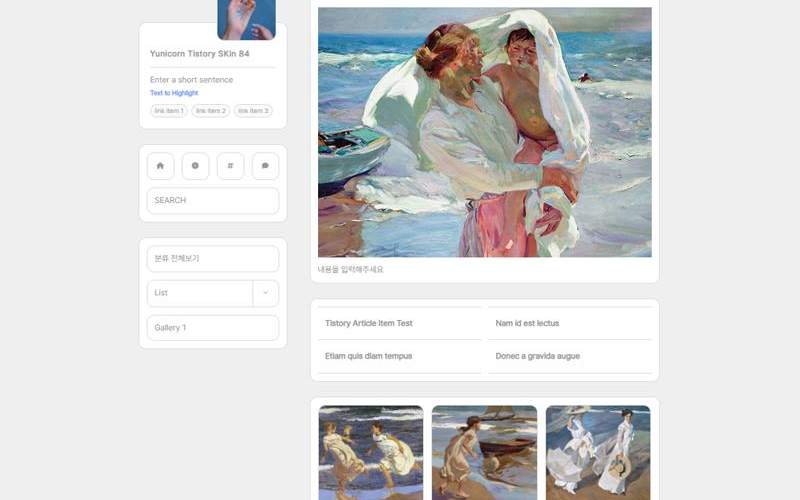Select the Gallery 1 category
The width and height of the screenshot is (800, 500).
coord(212,328)
